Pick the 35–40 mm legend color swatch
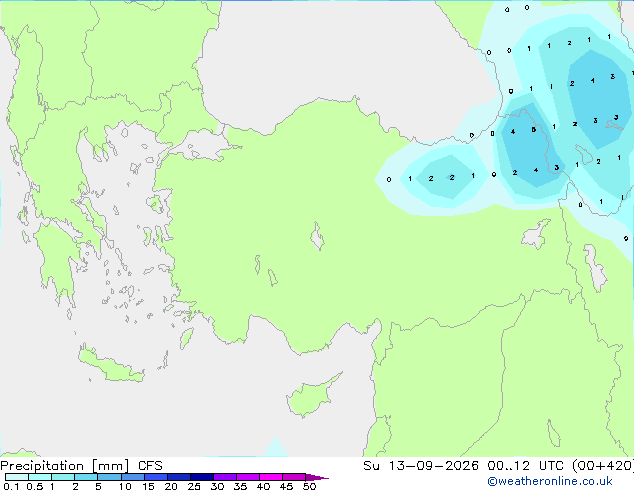 pos(248,477)
